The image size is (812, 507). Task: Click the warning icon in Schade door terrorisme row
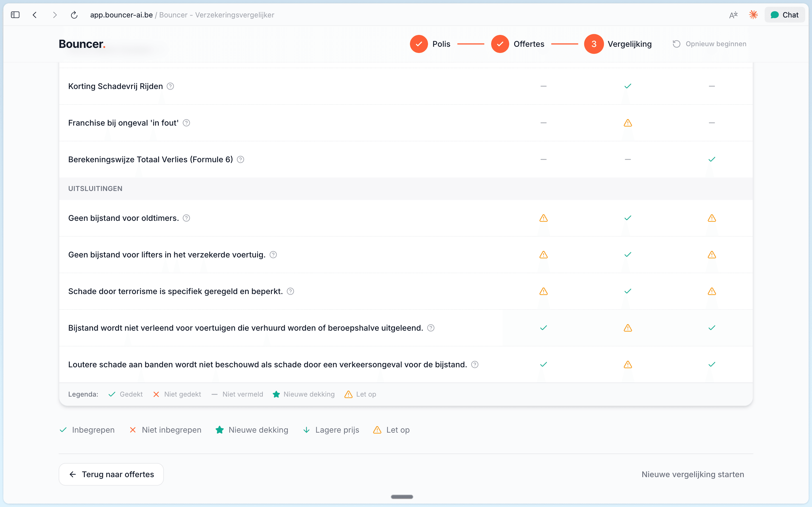tap(543, 292)
